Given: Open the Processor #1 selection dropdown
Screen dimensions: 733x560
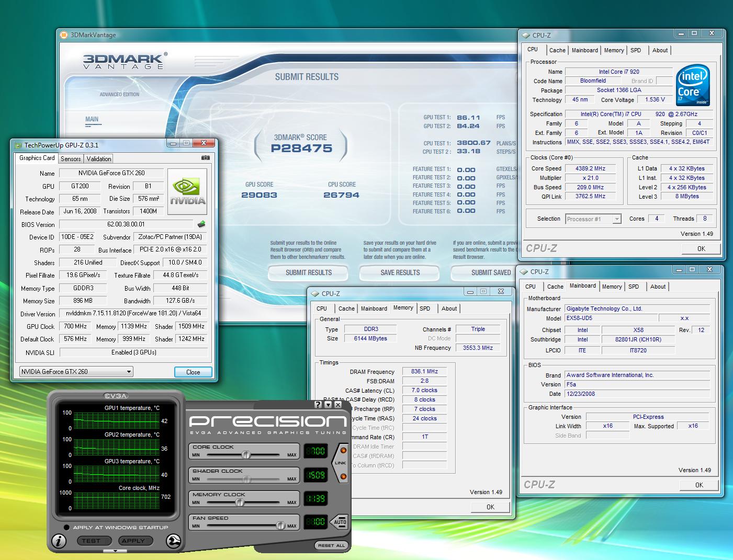Looking at the screenshot, I should 593,219.
